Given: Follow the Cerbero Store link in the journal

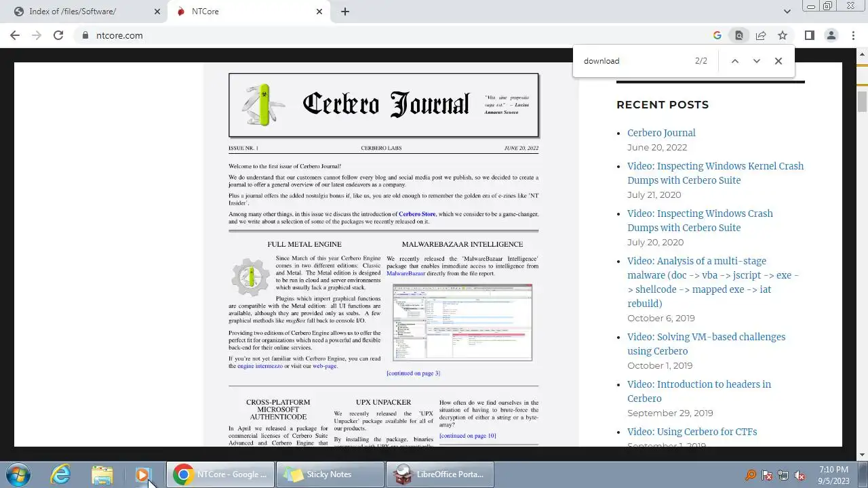Looking at the screenshot, I should [x=417, y=214].
